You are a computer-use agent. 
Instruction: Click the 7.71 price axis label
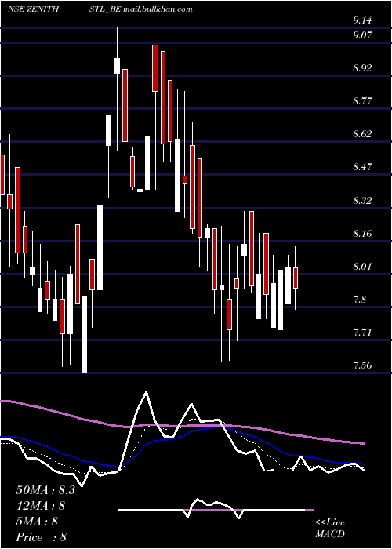pyautogui.click(x=362, y=333)
